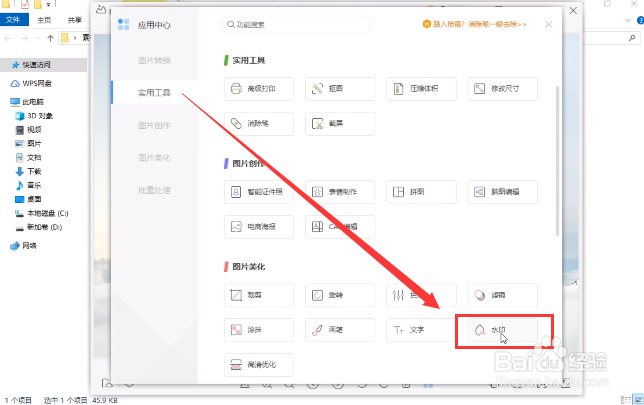Select the 画笔 brush tool
Viewport: 644px width, 405px height.
tap(340, 330)
